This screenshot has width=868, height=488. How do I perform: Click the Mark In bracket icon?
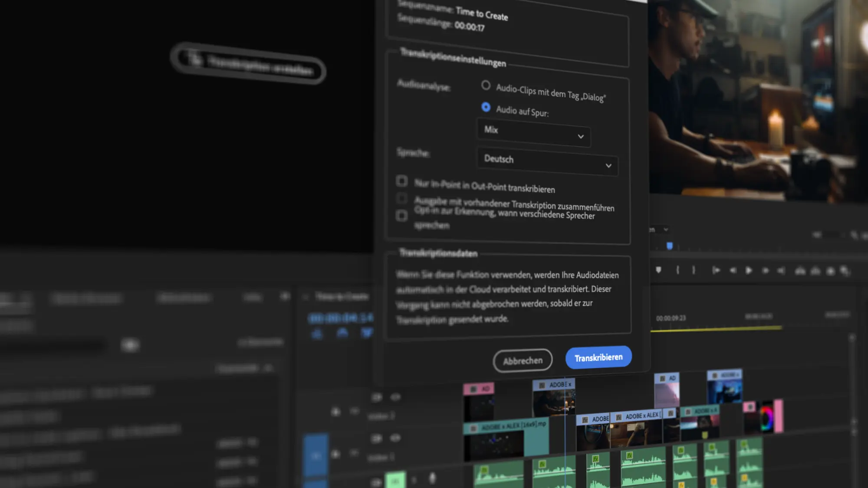coord(677,270)
